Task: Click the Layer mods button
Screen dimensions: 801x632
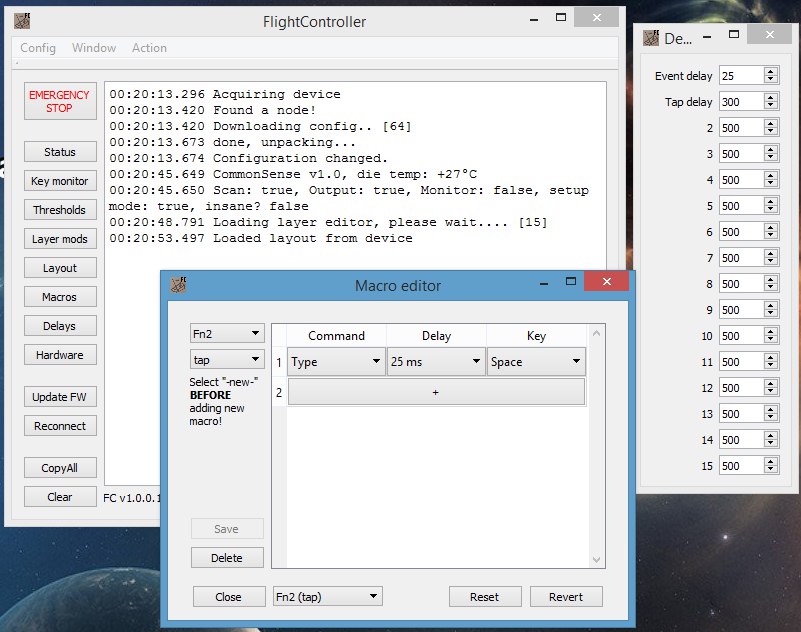Action: (60, 239)
